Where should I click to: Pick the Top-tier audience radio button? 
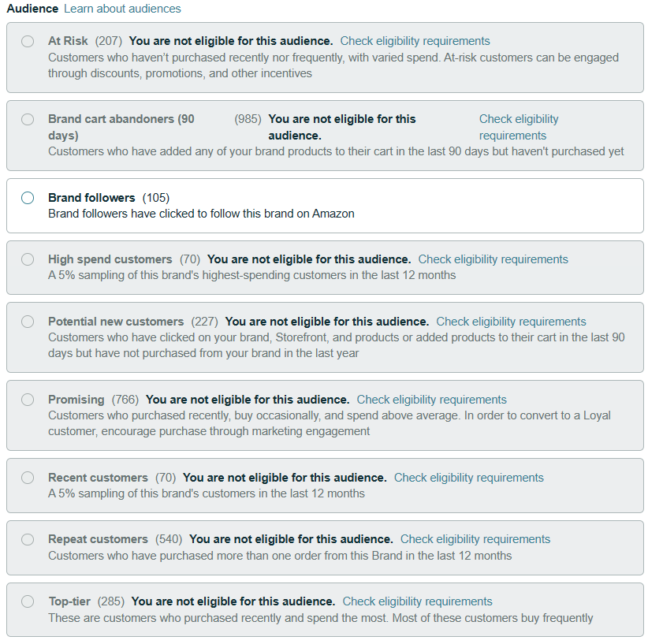click(x=28, y=601)
